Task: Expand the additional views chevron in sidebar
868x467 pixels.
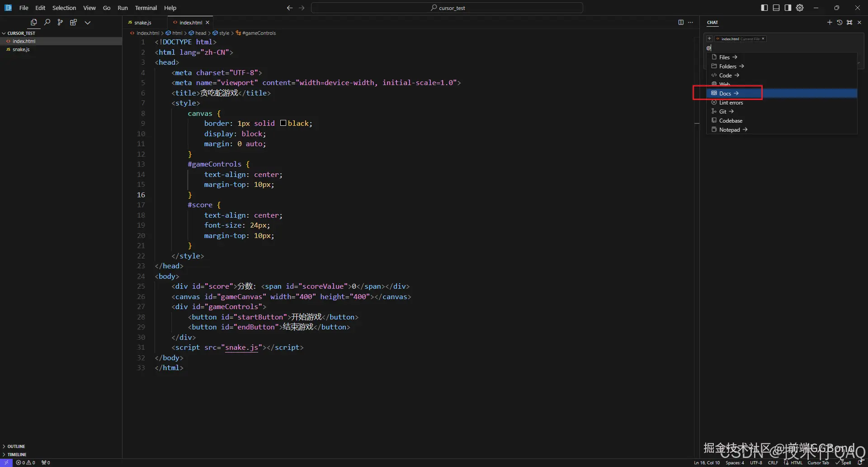Action: (x=88, y=22)
